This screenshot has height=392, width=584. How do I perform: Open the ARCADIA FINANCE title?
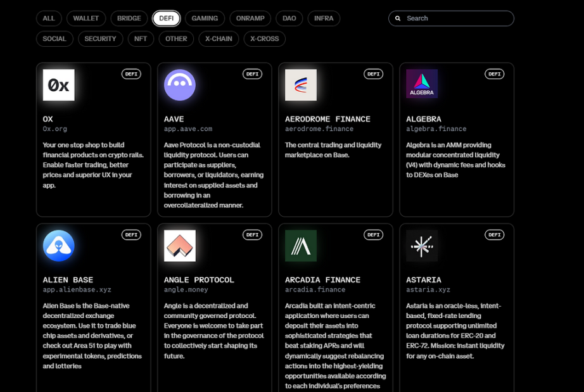tap(322, 280)
